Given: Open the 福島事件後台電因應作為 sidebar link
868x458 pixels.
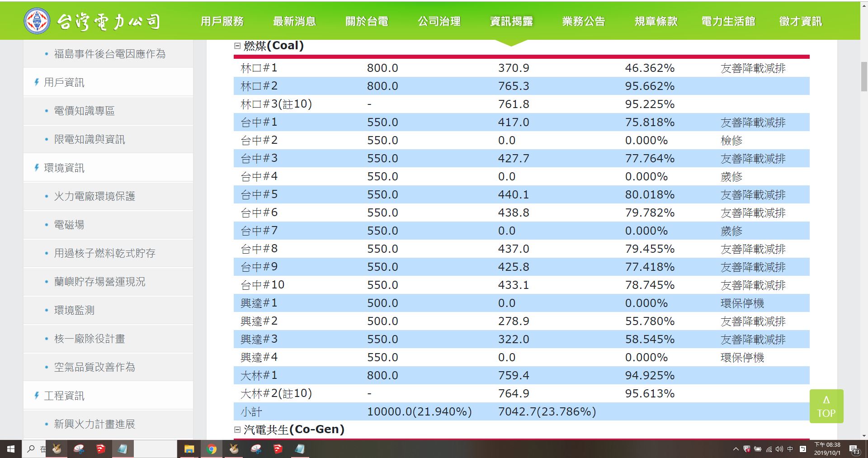Looking at the screenshot, I should [x=110, y=54].
